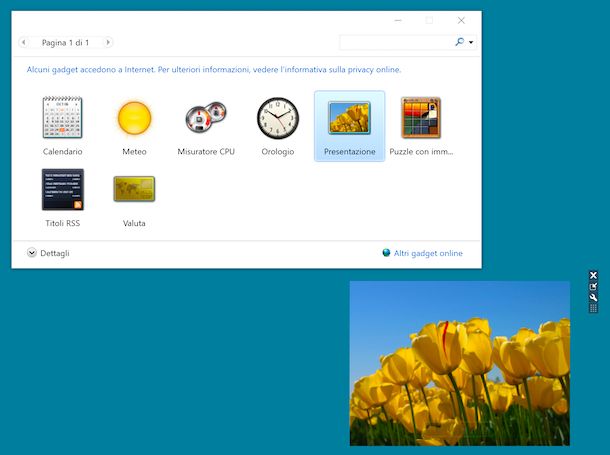Open the search options dropdown arrow
The height and width of the screenshot is (455, 610).
tap(471, 42)
